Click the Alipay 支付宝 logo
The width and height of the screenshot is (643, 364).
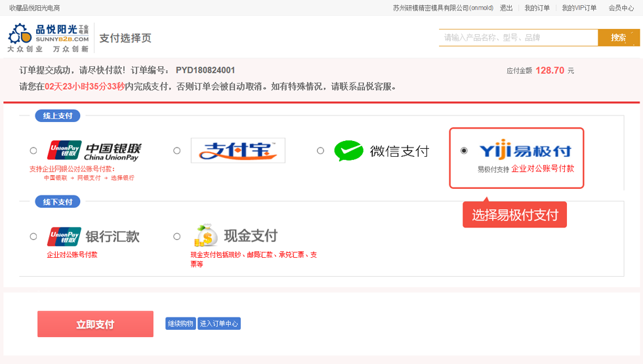click(238, 150)
